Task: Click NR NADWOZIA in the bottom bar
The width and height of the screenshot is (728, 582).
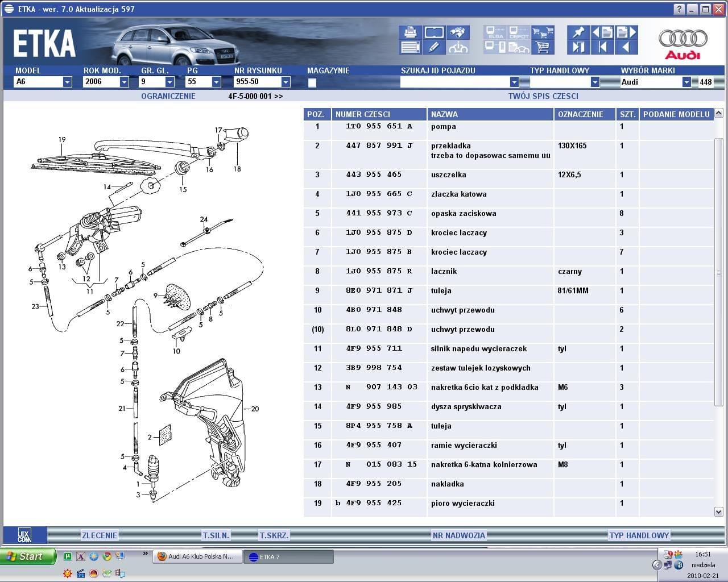Action: coord(459,535)
